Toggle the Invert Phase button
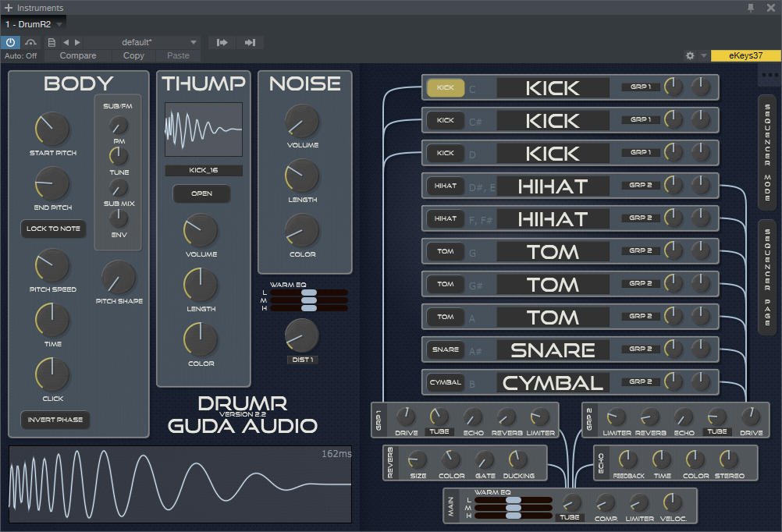Viewport: 782px width, 532px height. (55, 420)
